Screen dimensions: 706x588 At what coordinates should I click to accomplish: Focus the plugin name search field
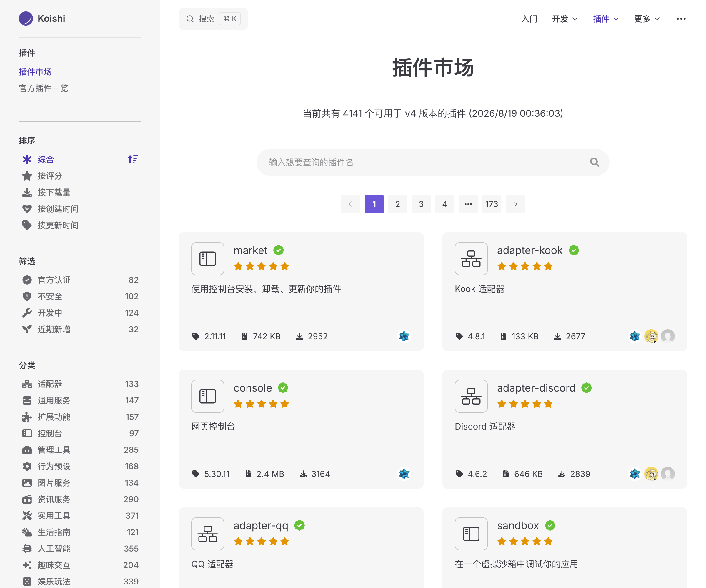click(x=433, y=162)
